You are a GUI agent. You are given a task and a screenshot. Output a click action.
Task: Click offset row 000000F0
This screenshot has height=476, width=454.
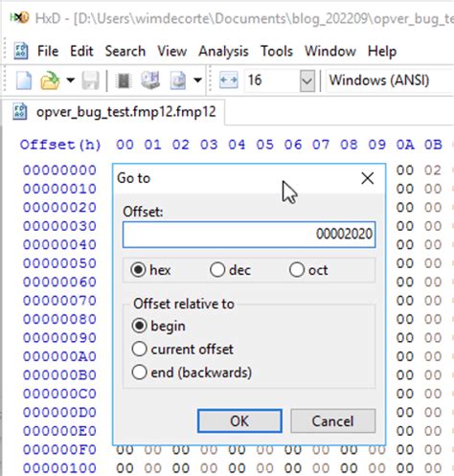point(59,450)
